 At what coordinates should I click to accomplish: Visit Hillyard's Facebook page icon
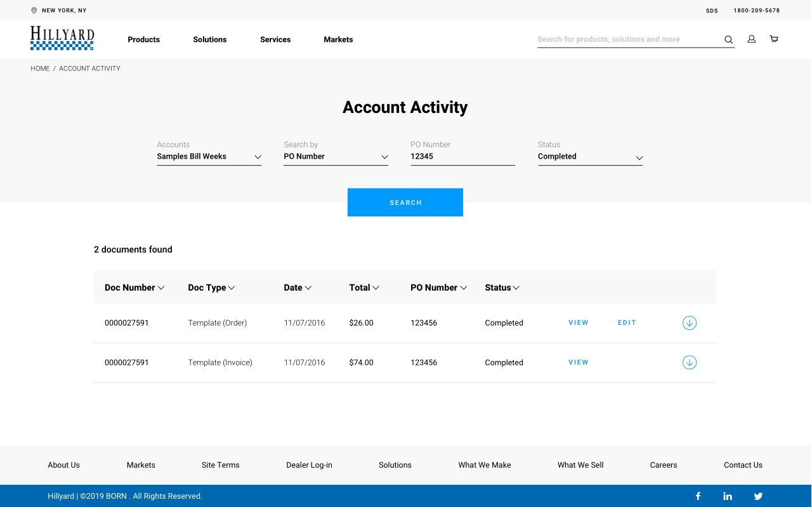pos(698,496)
